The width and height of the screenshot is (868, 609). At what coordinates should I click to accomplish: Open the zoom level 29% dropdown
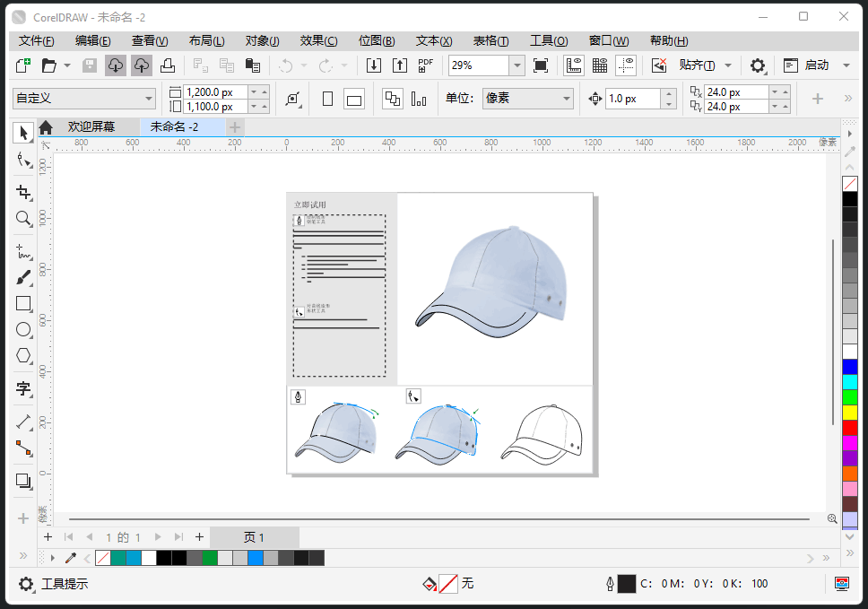coord(516,65)
